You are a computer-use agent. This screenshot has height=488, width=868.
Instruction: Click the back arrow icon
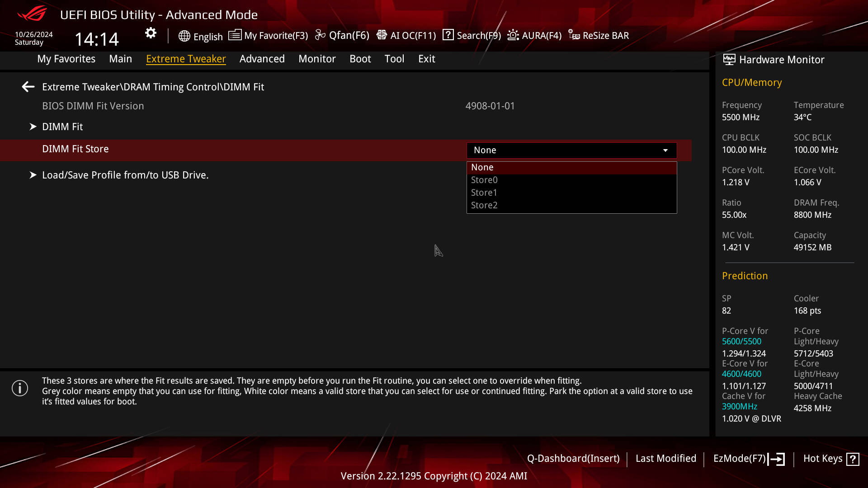[x=28, y=87]
